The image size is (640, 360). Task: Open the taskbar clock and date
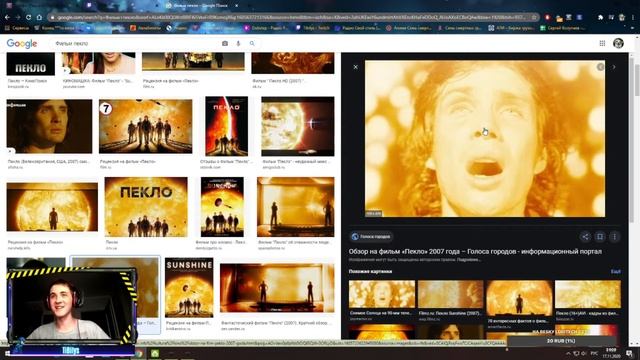pos(611,353)
